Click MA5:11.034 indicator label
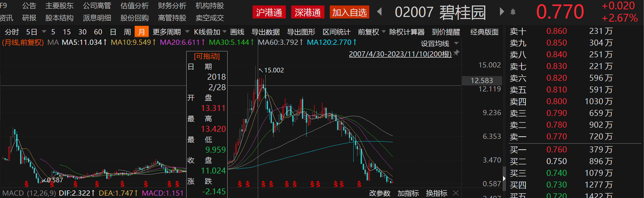The image size is (644, 198). click(85, 42)
